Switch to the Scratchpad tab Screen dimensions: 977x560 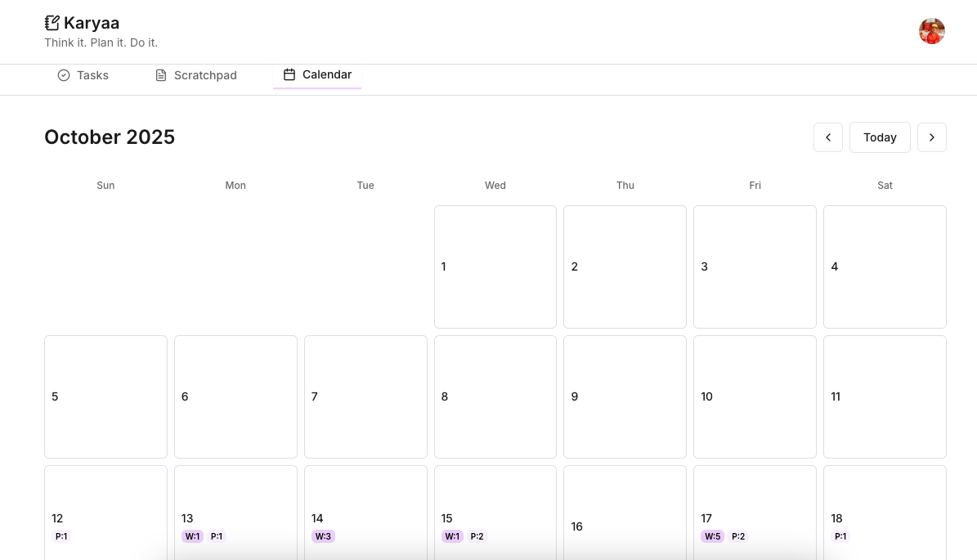(195, 75)
